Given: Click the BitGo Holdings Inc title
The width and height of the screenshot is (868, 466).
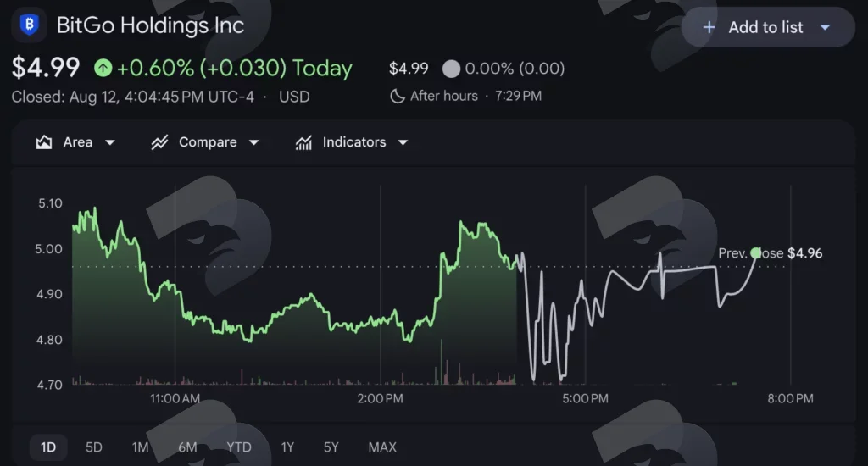Looking at the screenshot, I should pos(150,25).
